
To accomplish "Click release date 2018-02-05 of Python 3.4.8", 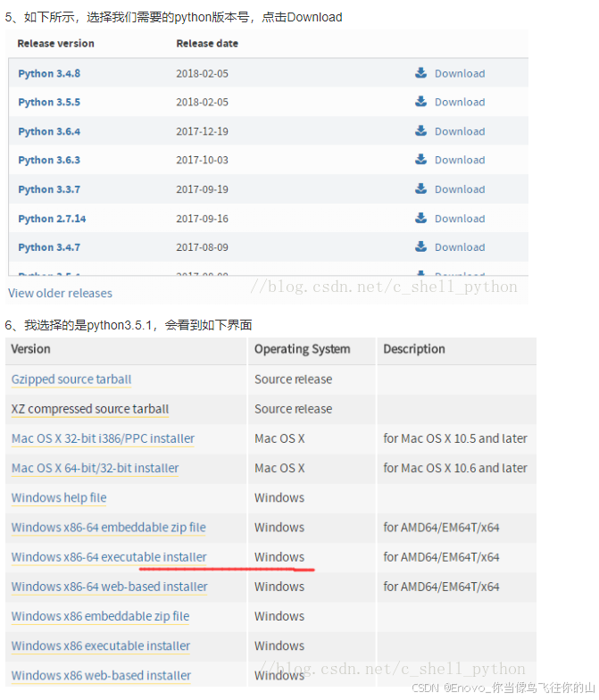I will [202, 73].
